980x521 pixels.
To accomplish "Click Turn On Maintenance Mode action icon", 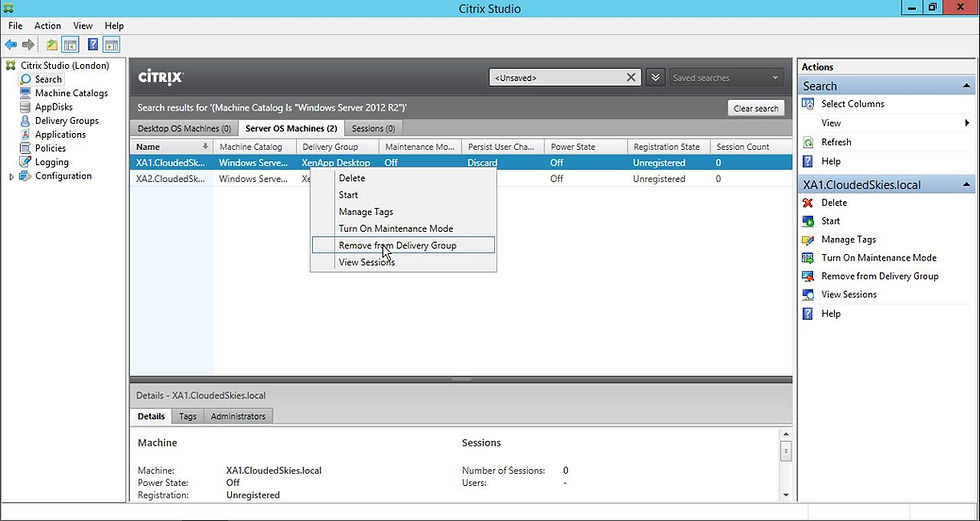I will click(x=808, y=257).
